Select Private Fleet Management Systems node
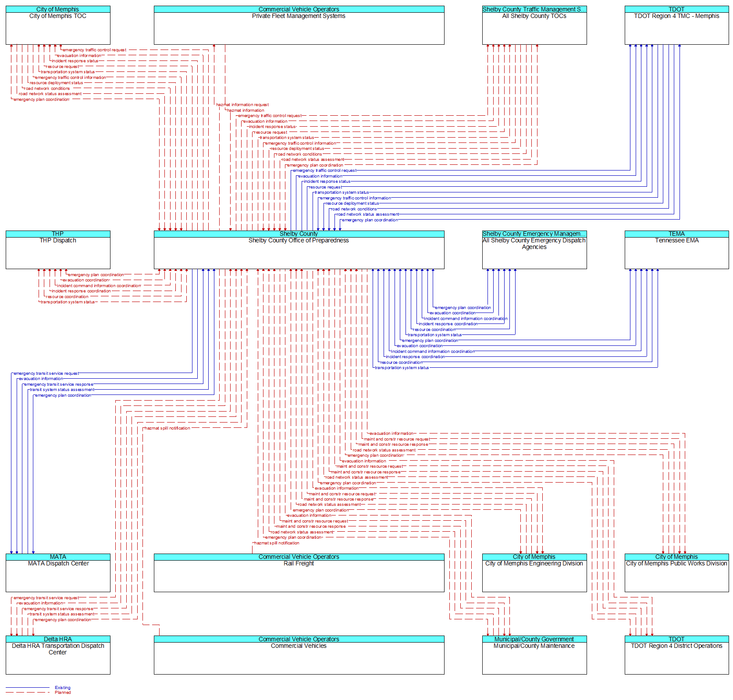This screenshot has height=700, width=733. click(299, 25)
